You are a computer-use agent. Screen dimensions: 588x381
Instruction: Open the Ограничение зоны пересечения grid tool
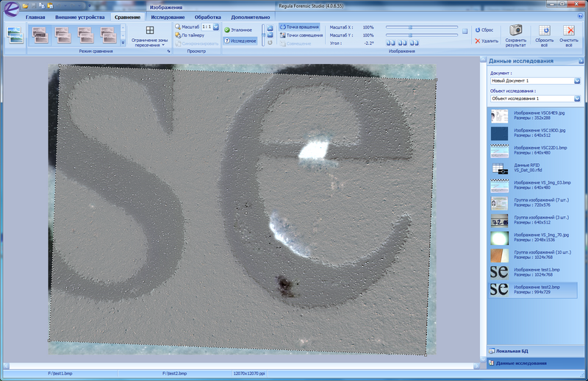[150, 31]
